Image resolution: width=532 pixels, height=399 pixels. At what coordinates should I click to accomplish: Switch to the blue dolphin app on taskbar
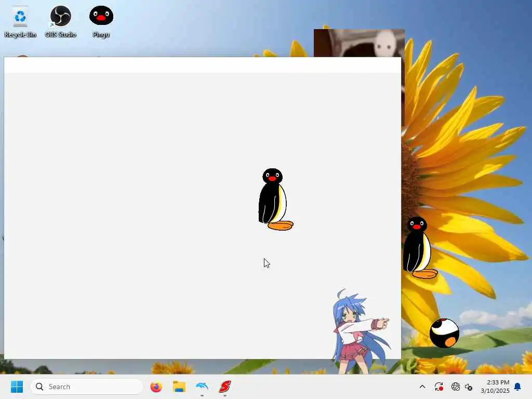click(202, 387)
